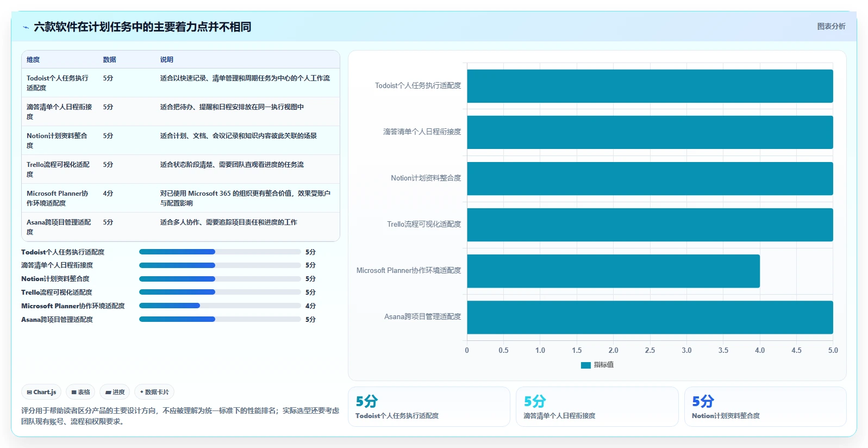
Task: Click the description starting 适合多人协作
Action: click(229, 222)
